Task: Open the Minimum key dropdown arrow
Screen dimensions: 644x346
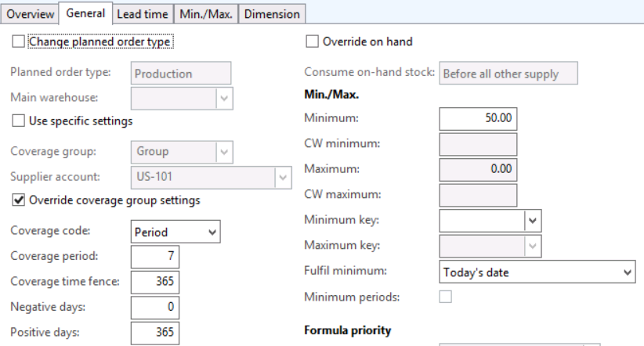Action: tap(533, 221)
